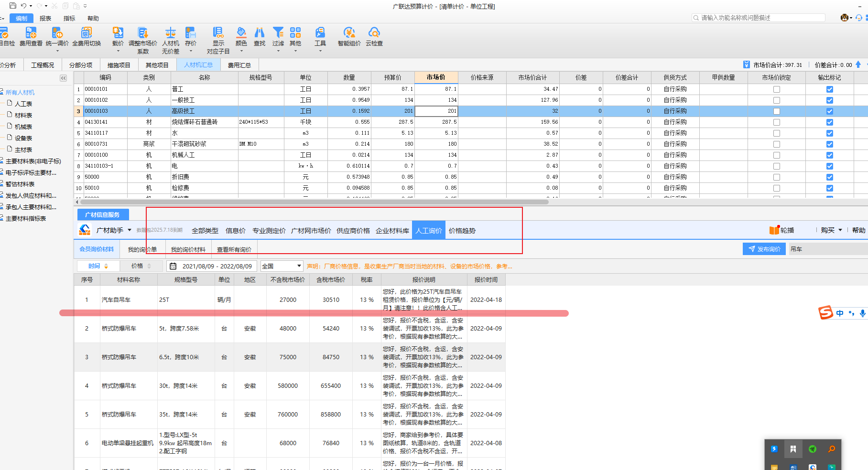Switch to the 指标 ribbon tab
Image resolution: width=868 pixels, height=470 pixels.
pos(69,18)
